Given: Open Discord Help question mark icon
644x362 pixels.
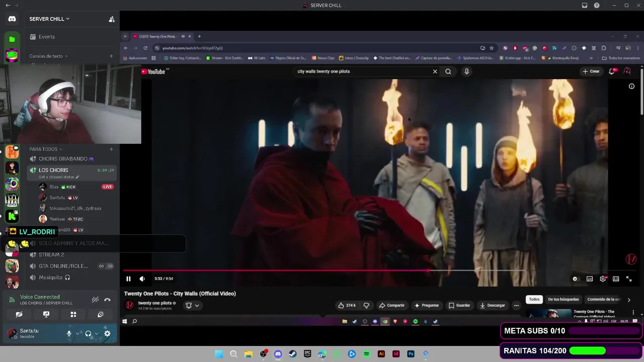Looking at the screenshot, I should click(597, 6).
